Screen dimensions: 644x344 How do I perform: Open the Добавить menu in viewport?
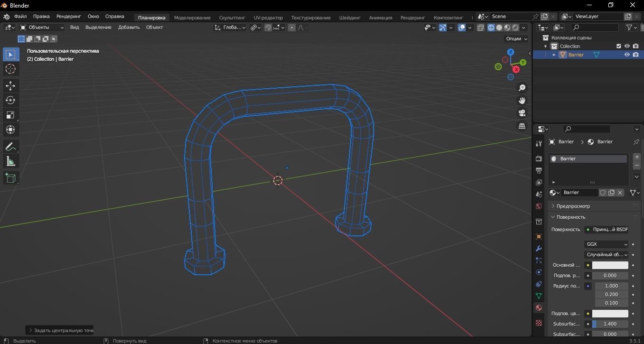tap(129, 28)
